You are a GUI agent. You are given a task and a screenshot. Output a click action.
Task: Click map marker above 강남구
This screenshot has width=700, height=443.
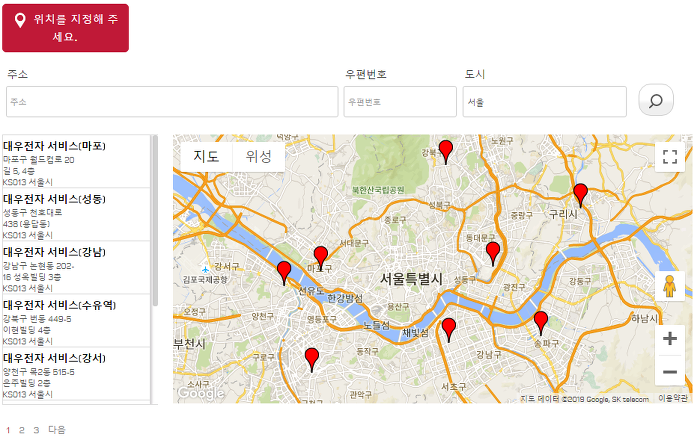click(449, 330)
